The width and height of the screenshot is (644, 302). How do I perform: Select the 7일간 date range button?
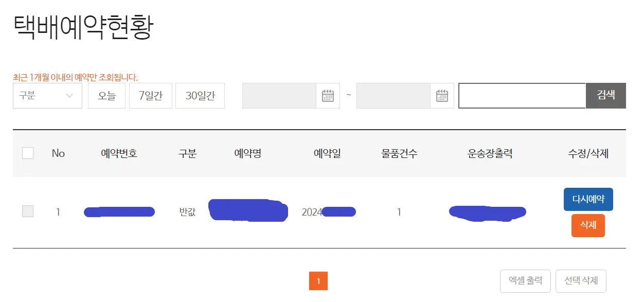point(150,96)
